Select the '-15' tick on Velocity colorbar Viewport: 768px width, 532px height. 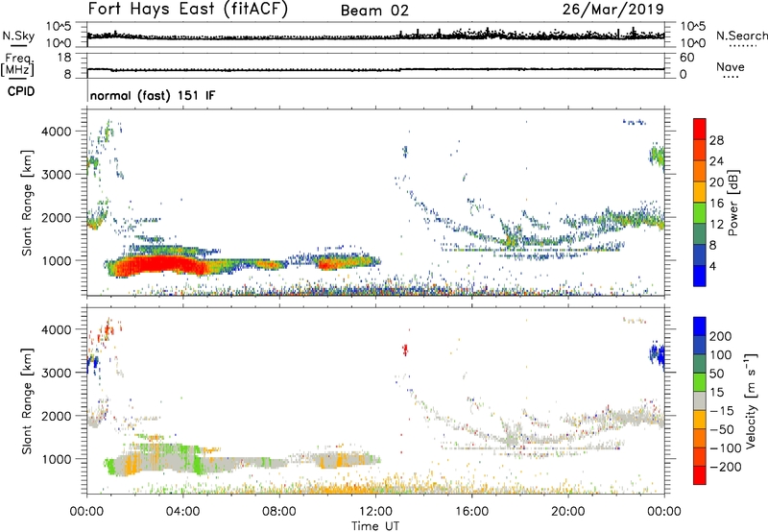(x=722, y=410)
